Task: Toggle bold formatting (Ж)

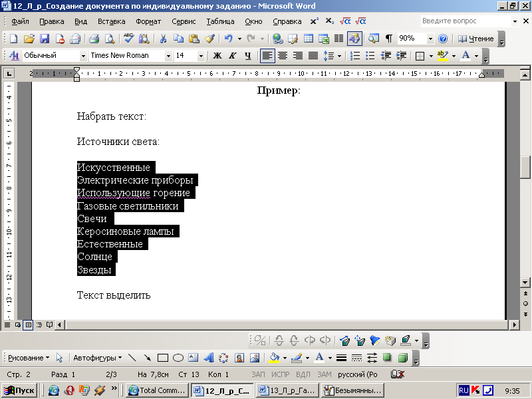Action: click(217, 56)
